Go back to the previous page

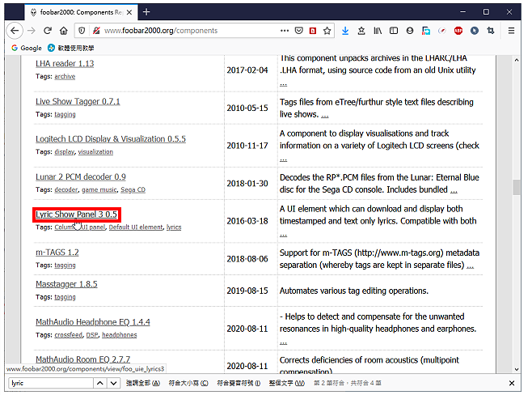pos(15,31)
